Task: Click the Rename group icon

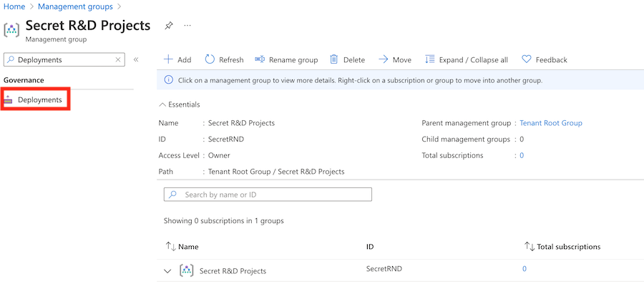Action: point(260,59)
